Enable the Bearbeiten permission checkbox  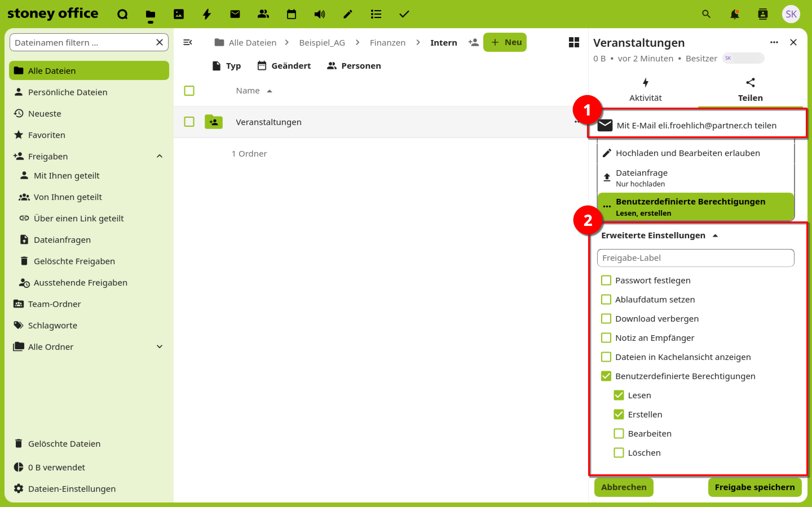tap(618, 433)
